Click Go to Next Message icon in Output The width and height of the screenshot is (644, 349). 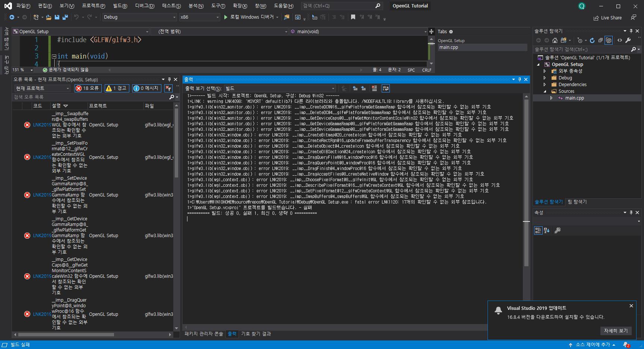tap(363, 88)
